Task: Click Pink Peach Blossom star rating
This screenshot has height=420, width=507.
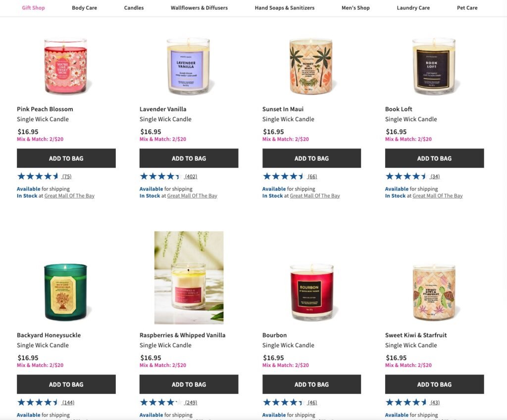Action: pyautogui.click(x=38, y=177)
